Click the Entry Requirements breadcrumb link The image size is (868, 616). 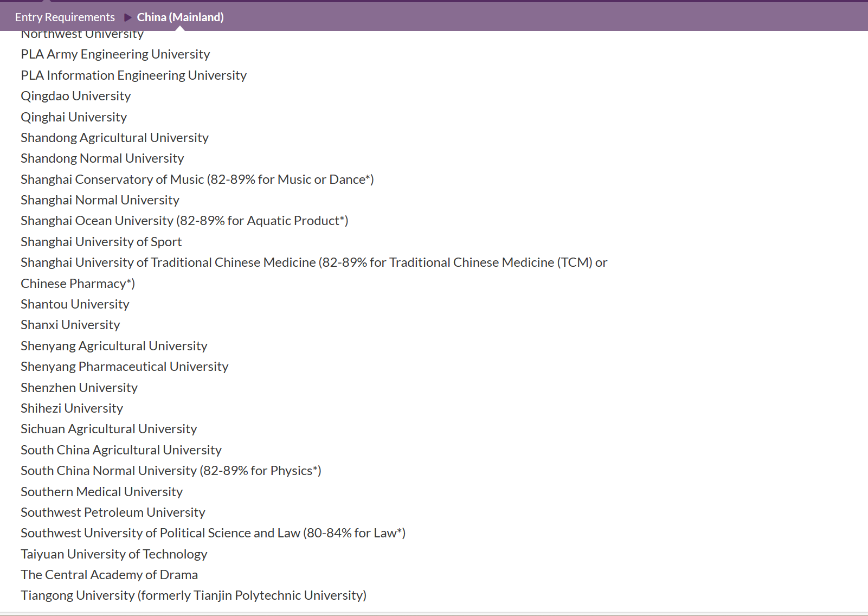click(x=65, y=17)
